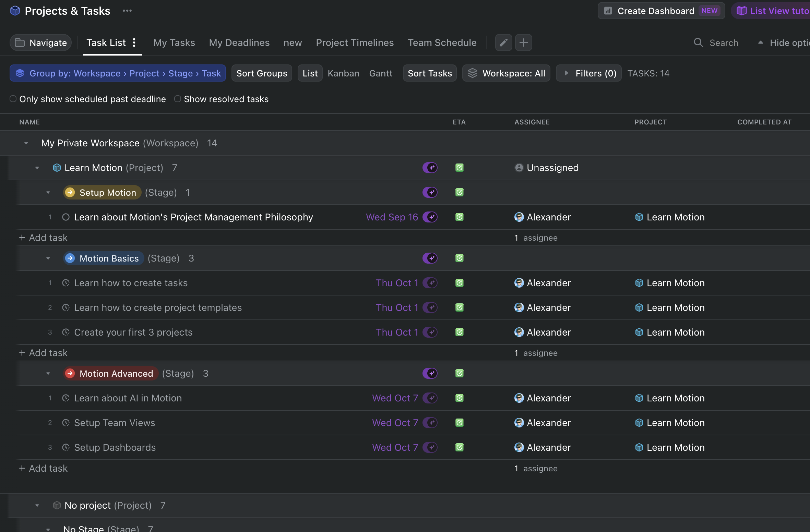Screen dimensions: 810x532
Task: Toggle auto-schedule on Motion Basics stage
Action: pos(430,258)
